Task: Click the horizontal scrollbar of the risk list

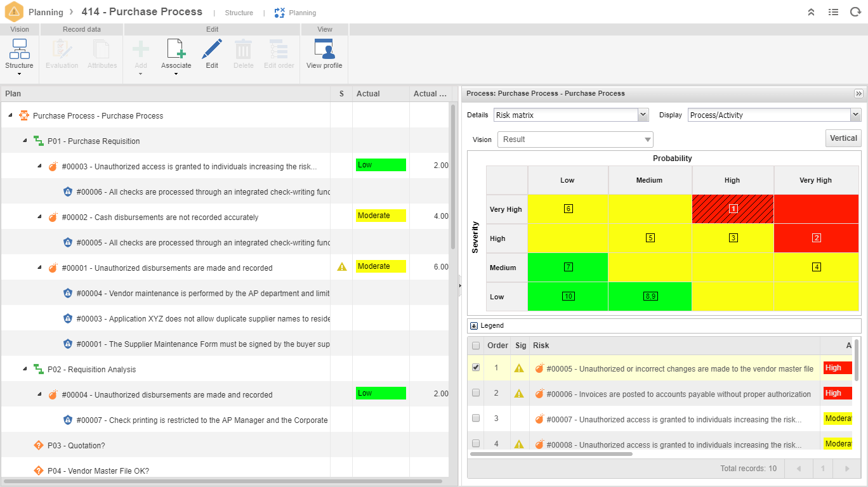Action: tap(551, 454)
